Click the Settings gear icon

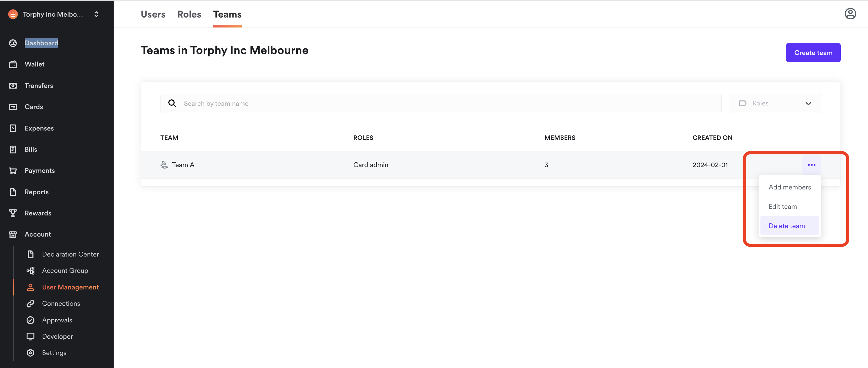pos(30,353)
